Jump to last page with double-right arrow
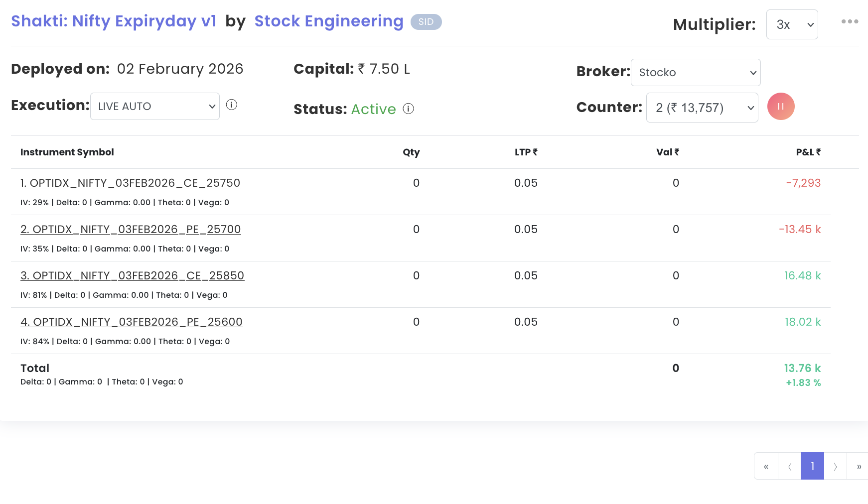 point(859,466)
